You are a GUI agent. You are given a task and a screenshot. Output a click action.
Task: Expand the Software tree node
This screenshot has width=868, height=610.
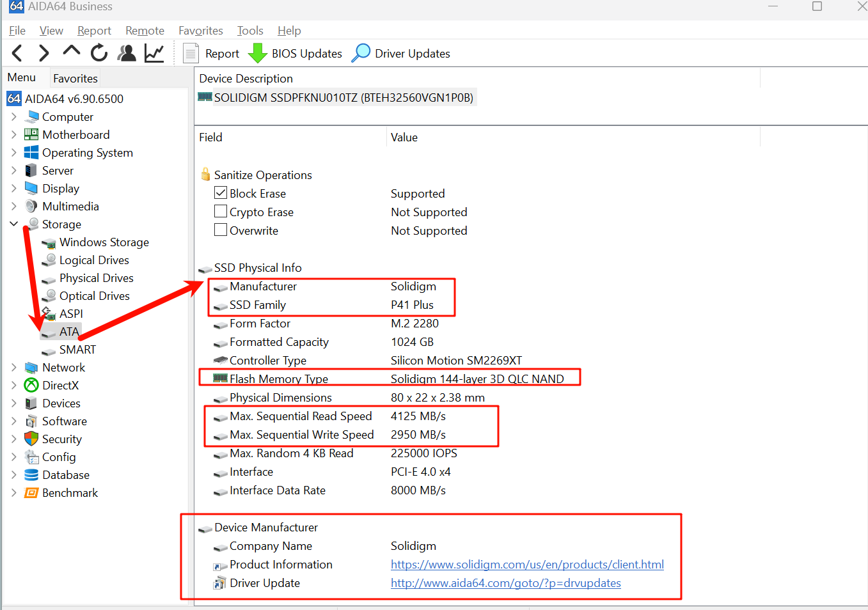click(x=14, y=421)
